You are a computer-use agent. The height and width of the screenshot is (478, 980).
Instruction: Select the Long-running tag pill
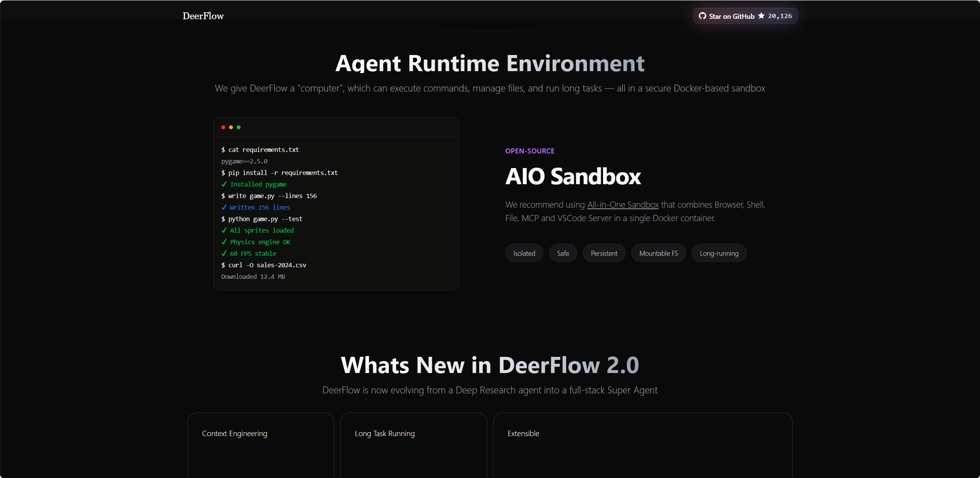(719, 253)
